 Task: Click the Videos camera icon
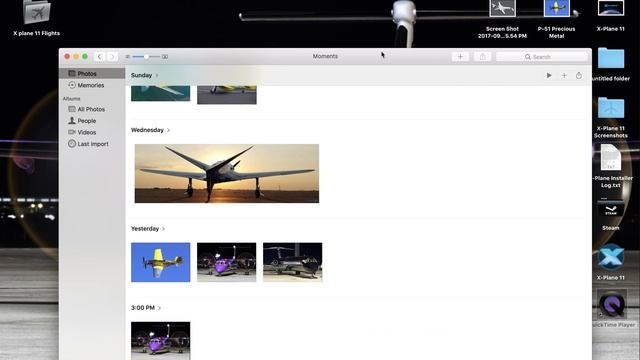(x=72, y=132)
